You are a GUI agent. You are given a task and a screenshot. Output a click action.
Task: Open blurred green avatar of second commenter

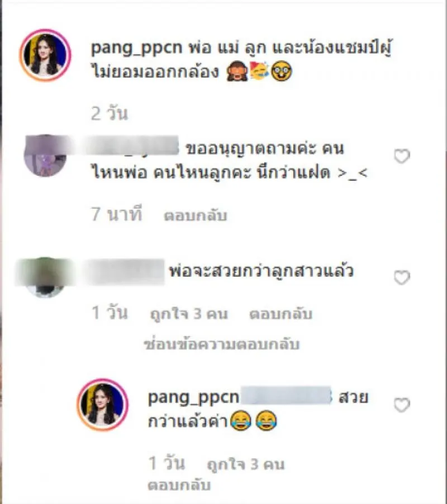point(45,277)
